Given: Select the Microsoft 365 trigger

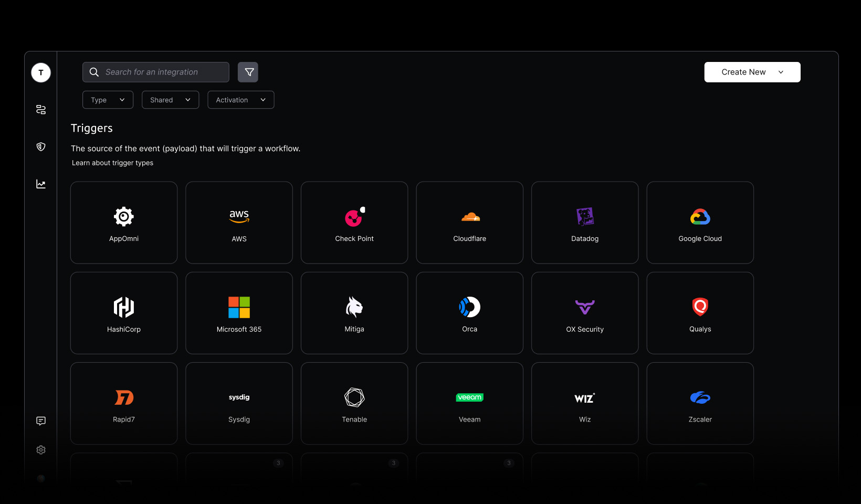Looking at the screenshot, I should 239,313.
